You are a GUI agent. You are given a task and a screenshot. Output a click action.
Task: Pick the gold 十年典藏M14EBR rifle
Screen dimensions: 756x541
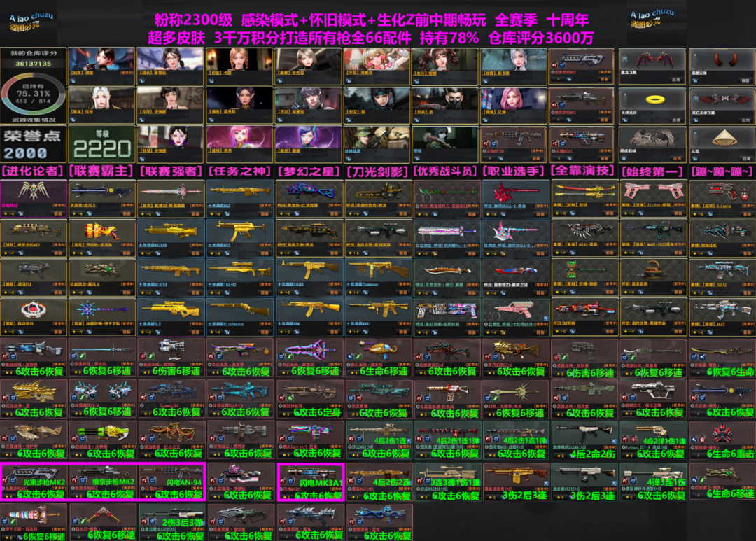tap(171, 277)
